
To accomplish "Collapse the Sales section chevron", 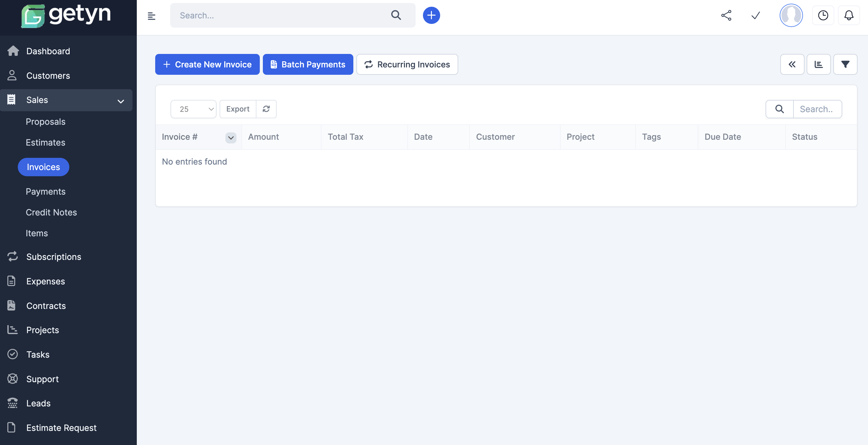I will [121, 100].
